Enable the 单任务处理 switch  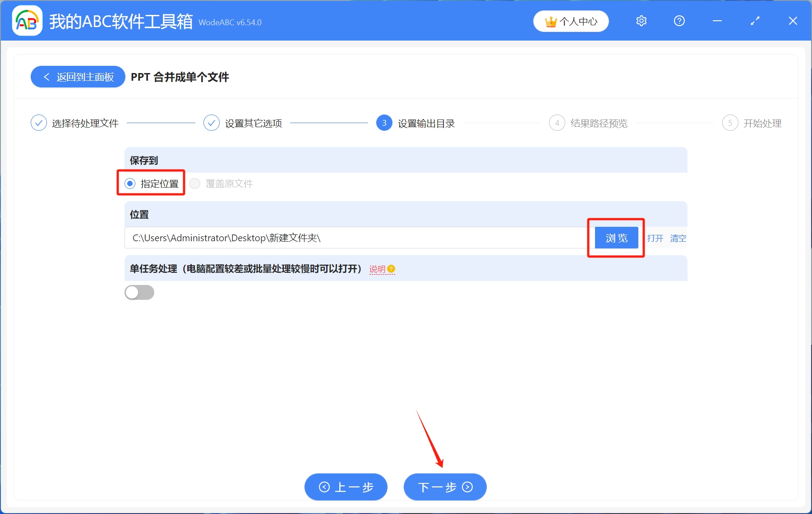click(139, 292)
